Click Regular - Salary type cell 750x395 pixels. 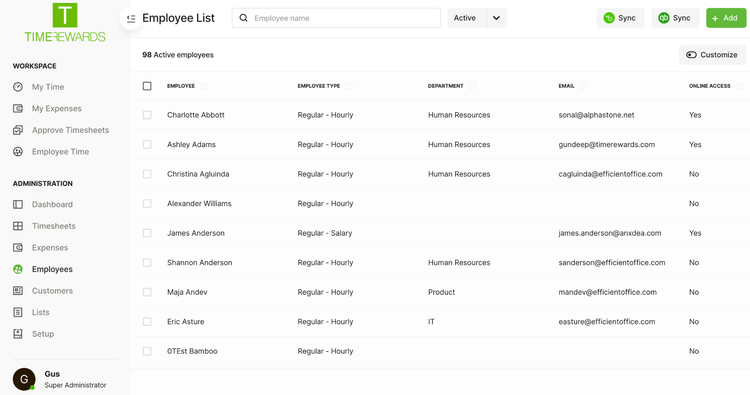point(325,233)
